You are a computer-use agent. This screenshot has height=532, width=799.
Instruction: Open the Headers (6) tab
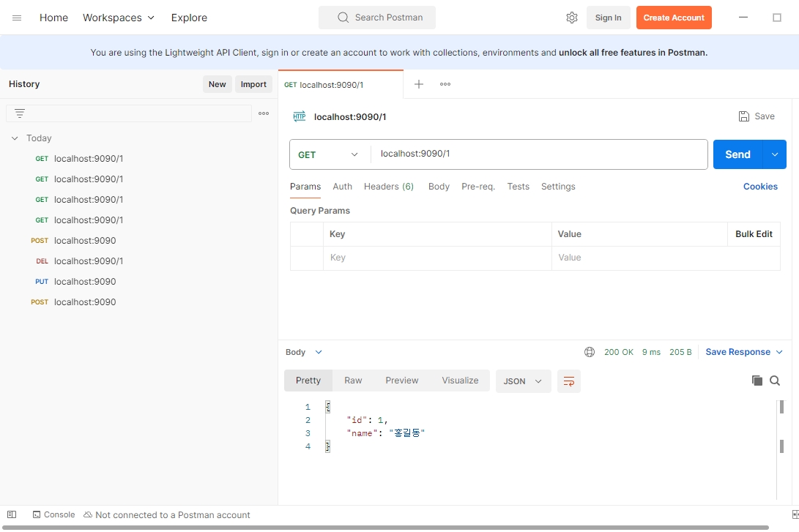tap(389, 187)
